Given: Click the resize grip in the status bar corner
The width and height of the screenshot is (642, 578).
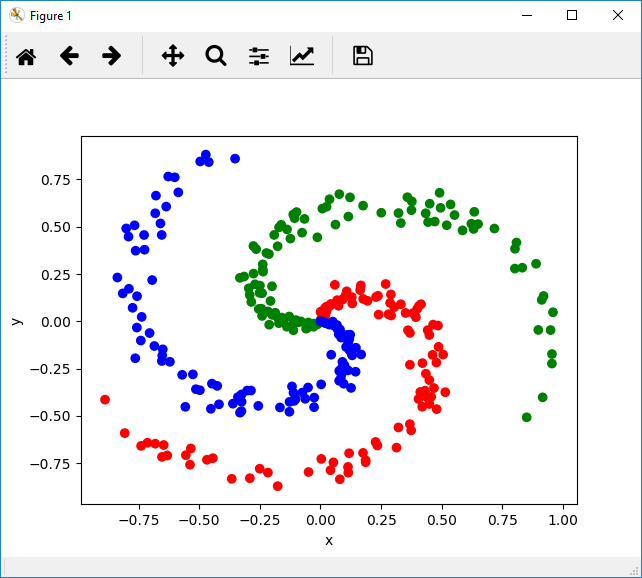Looking at the screenshot, I should coord(635,571).
